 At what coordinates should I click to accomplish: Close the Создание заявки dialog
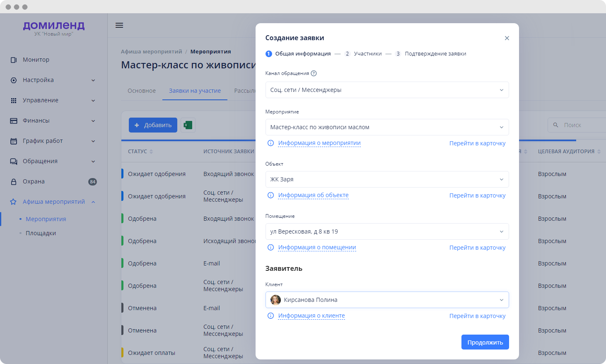pos(507,38)
